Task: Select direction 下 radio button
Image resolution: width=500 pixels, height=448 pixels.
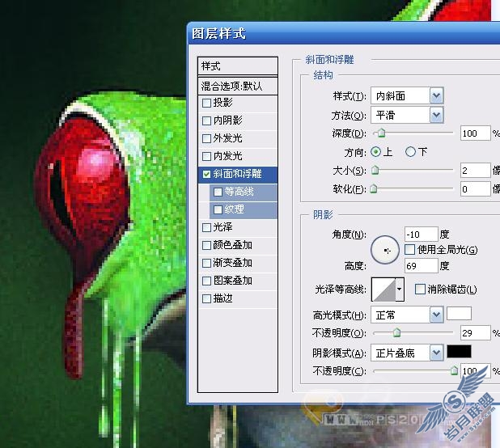Action: point(410,152)
